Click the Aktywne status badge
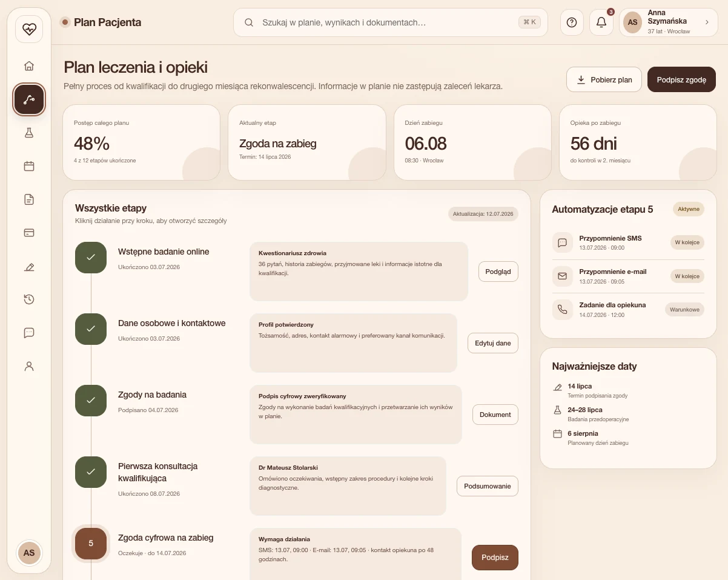This screenshot has height=580, width=728. (689, 209)
